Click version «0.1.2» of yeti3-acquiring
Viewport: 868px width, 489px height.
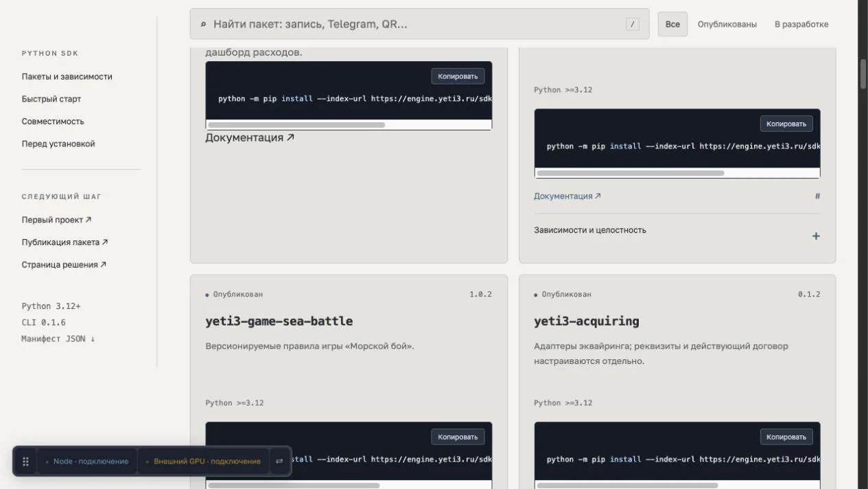[x=809, y=294]
